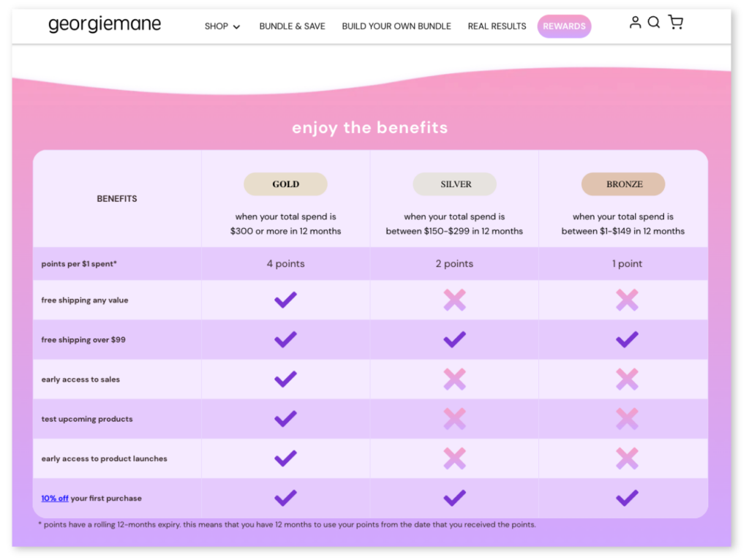Click Gold checkmark for free shipping any value
This screenshot has height=560, width=749.
285,300
